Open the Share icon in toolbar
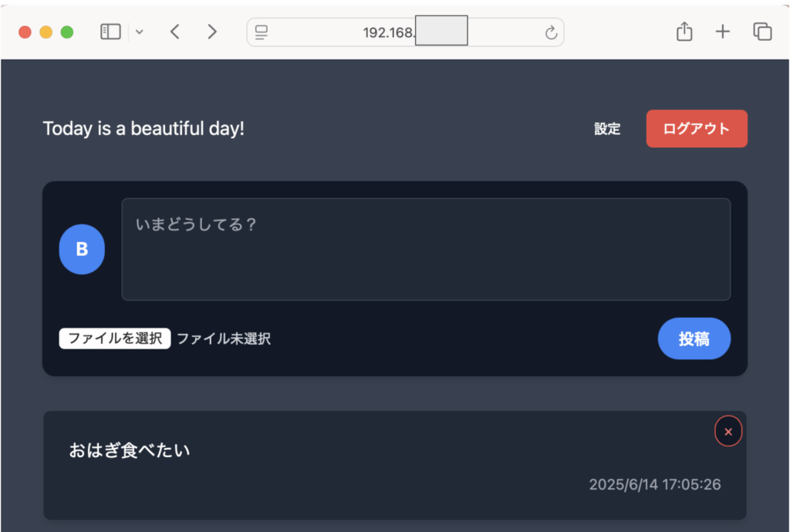 (684, 31)
